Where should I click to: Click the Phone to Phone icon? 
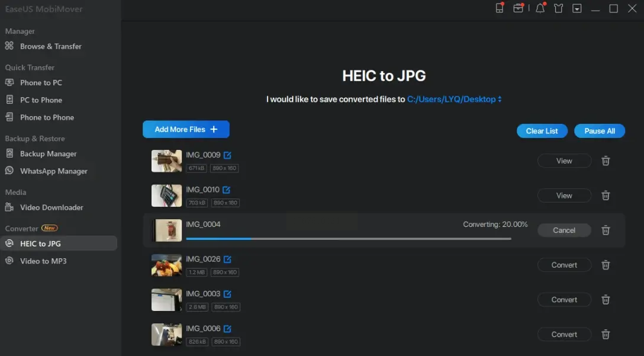(9, 117)
